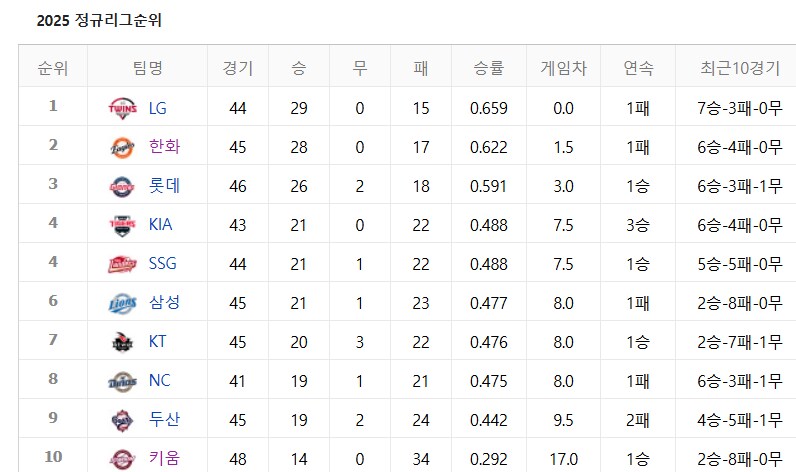Open the LG team link
The width and height of the screenshot is (796, 472).
coord(157,108)
